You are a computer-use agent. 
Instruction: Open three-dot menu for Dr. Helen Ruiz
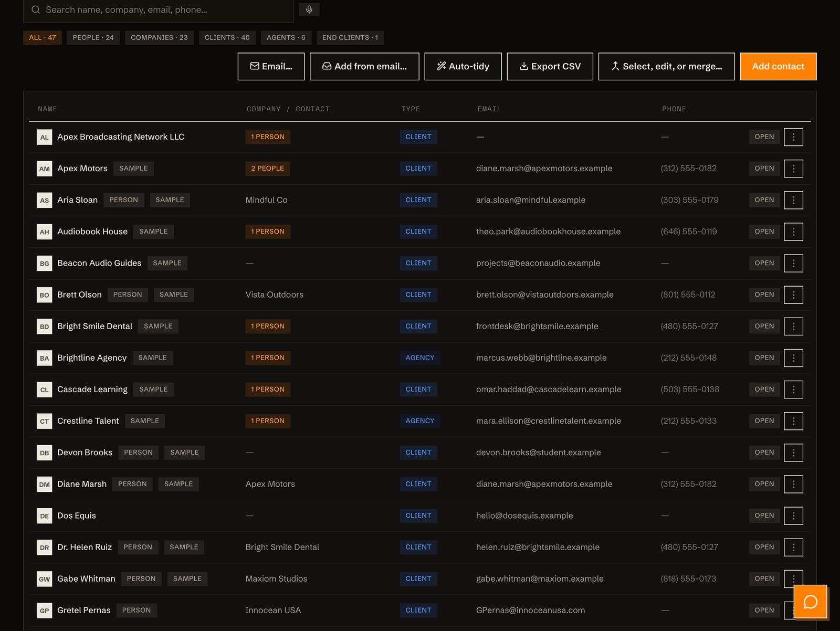coord(793,547)
